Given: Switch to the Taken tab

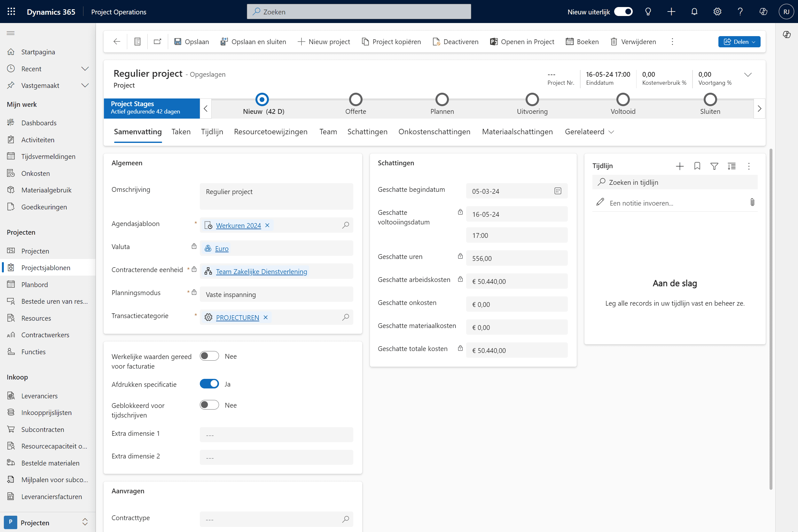Looking at the screenshot, I should 181,132.
